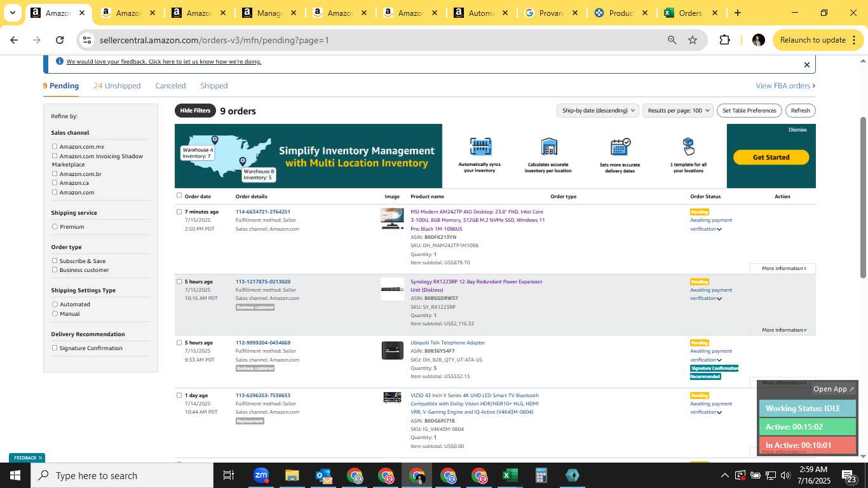Check the Subscribe & Save order type

(55, 261)
